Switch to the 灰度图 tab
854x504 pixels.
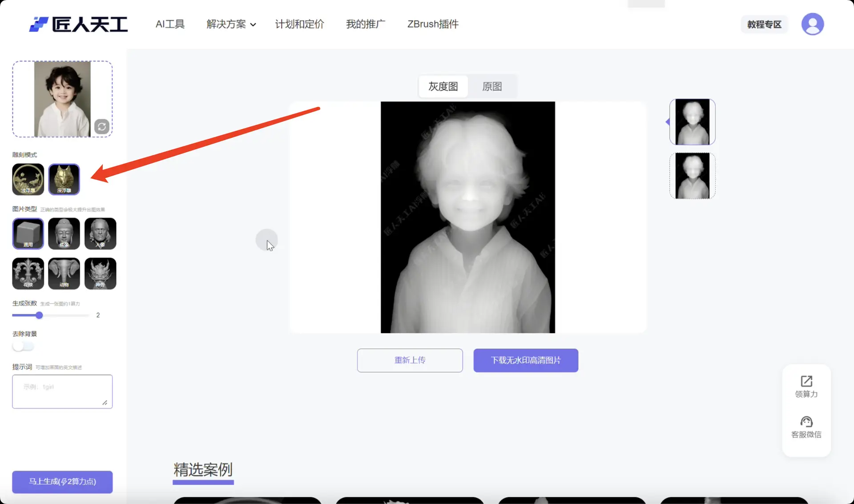tap(443, 86)
